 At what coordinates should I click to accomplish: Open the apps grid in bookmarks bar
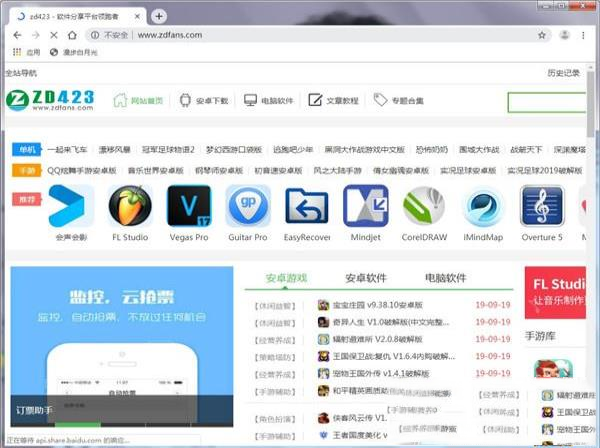[17, 52]
